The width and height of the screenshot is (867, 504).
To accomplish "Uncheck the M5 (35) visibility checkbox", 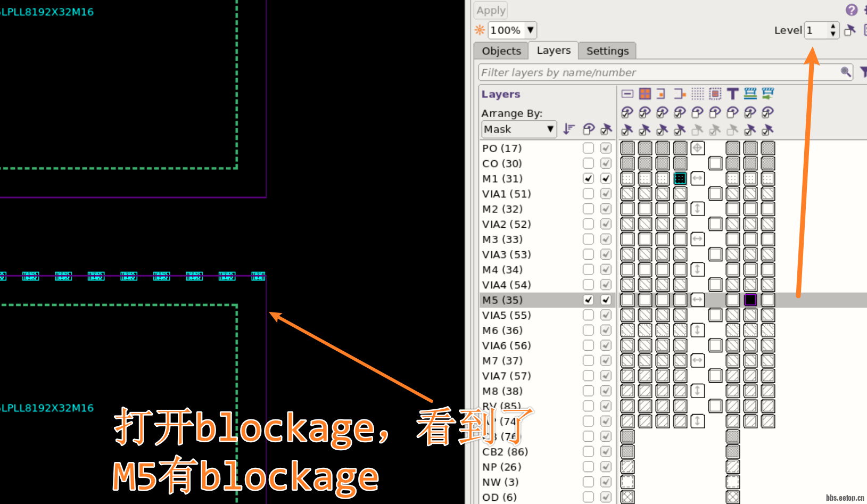I will [588, 300].
